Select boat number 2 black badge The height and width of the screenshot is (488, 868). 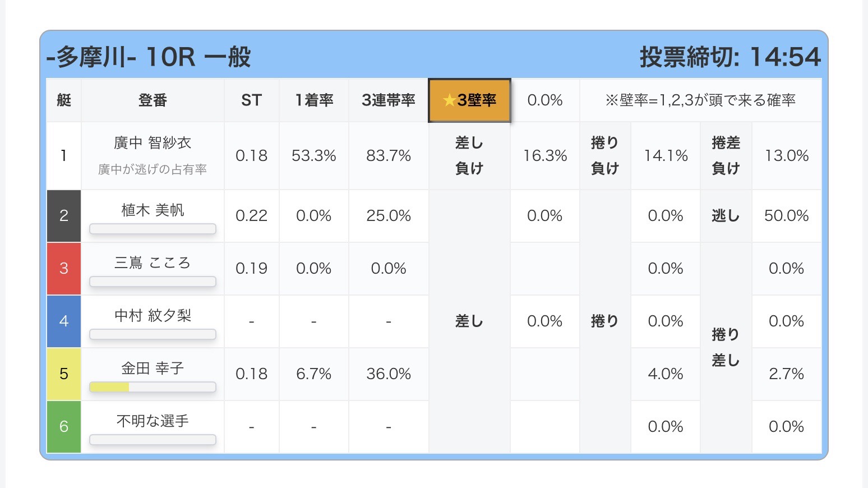(x=64, y=216)
